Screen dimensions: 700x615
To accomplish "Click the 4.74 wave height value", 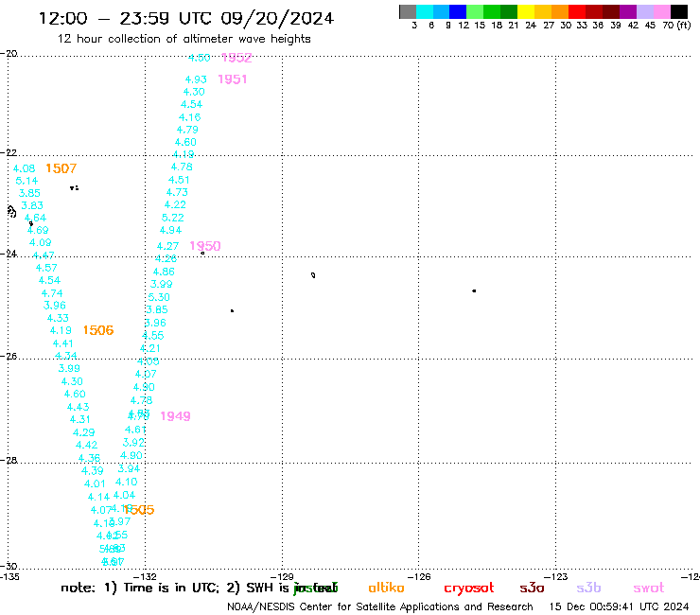I will [52, 293].
